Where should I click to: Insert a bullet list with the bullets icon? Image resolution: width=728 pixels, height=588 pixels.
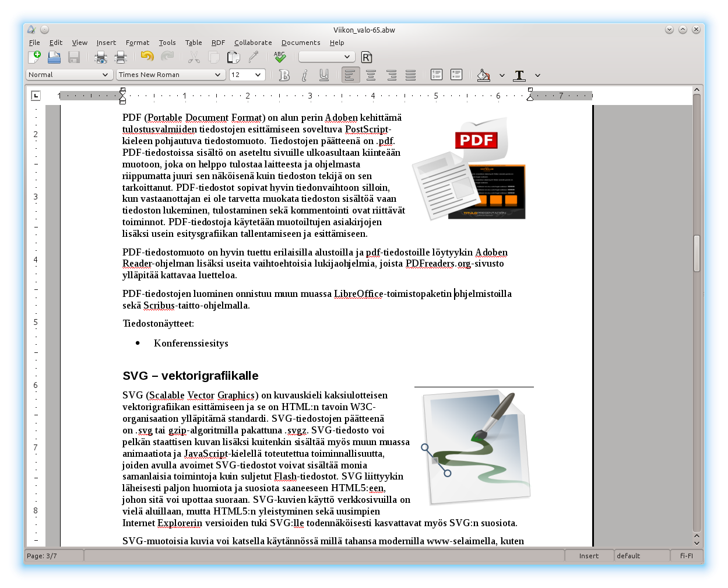pos(456,75)
